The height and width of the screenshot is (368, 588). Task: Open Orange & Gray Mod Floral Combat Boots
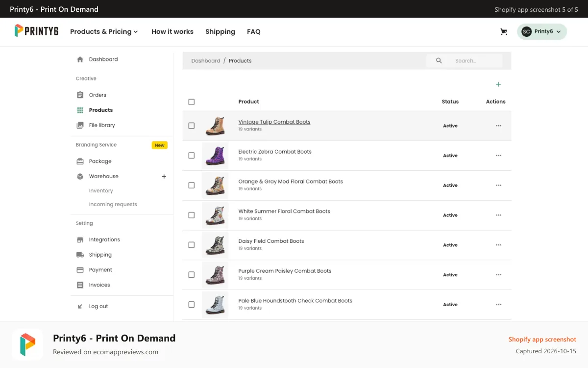(x=291, y=182)
